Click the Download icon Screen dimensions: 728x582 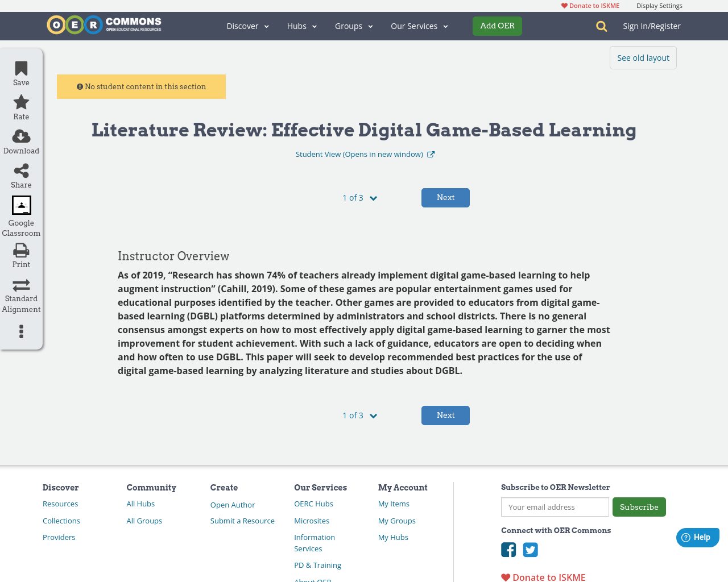point(20,135)
